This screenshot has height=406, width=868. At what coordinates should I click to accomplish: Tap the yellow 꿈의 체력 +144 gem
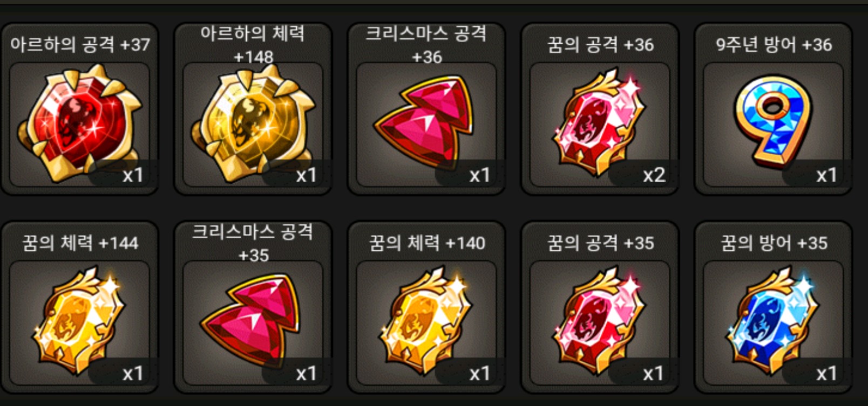(x=79, y=321)
